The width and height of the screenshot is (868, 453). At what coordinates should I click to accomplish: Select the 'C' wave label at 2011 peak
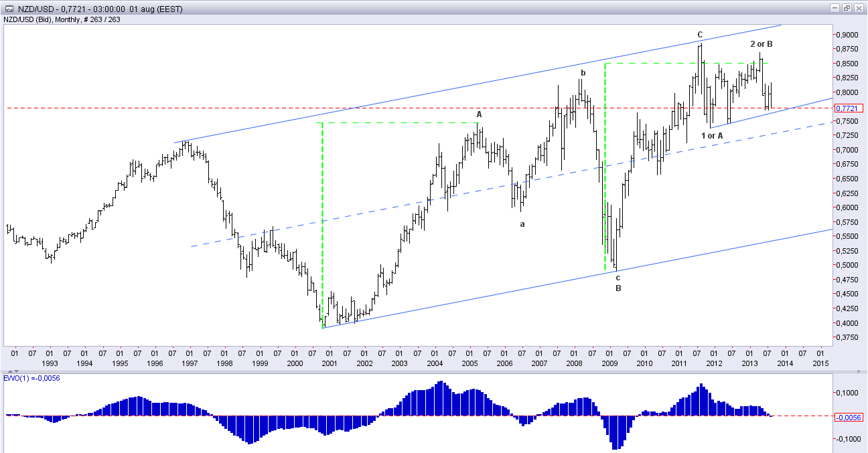coord(700,35)
